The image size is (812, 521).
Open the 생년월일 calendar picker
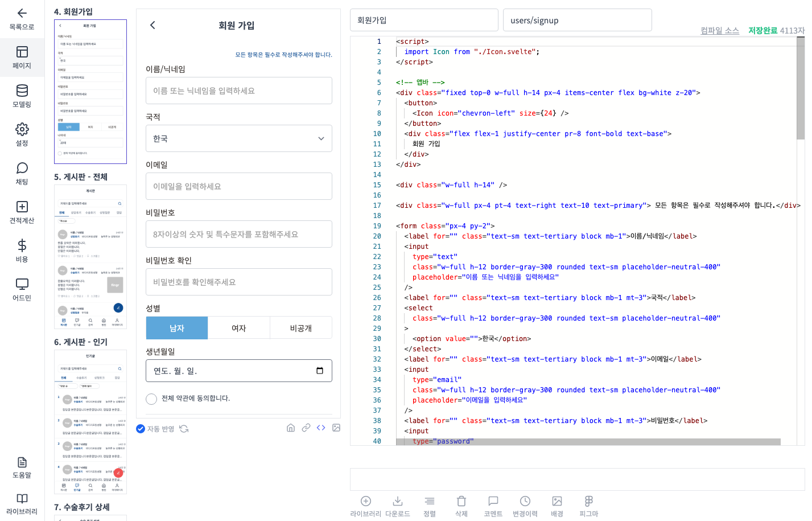[320, 371]
